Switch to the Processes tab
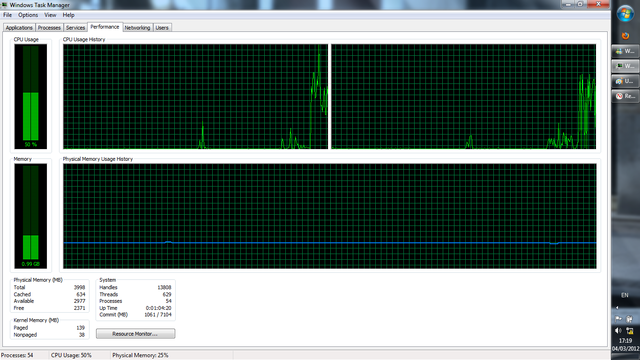 [49, 28]
